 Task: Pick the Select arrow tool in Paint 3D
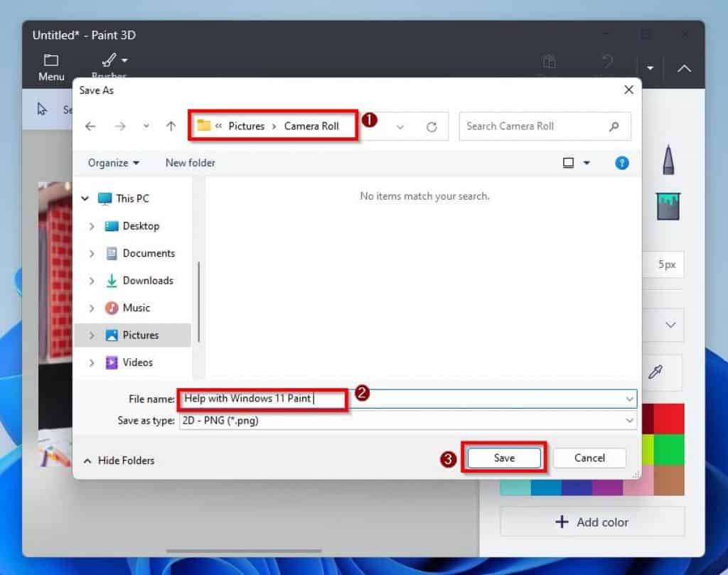(42, 109)
